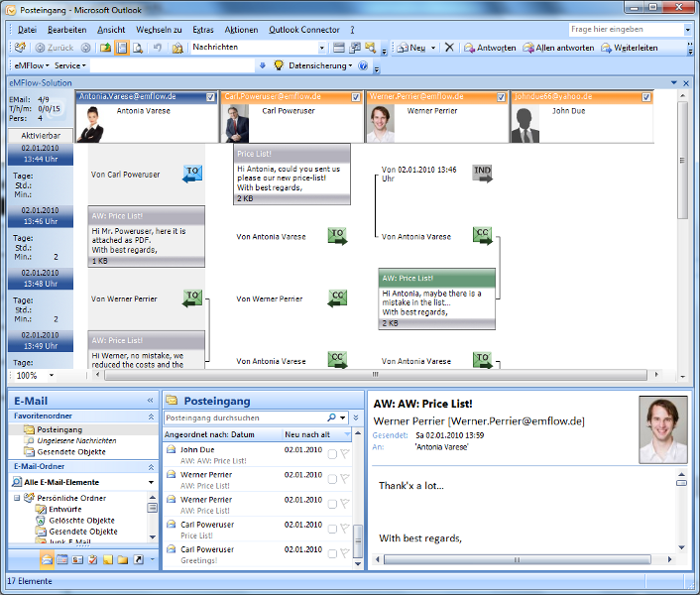Click Antworten reply button
The height and width of the screenshot is (595, 700).
coord(490,48)
